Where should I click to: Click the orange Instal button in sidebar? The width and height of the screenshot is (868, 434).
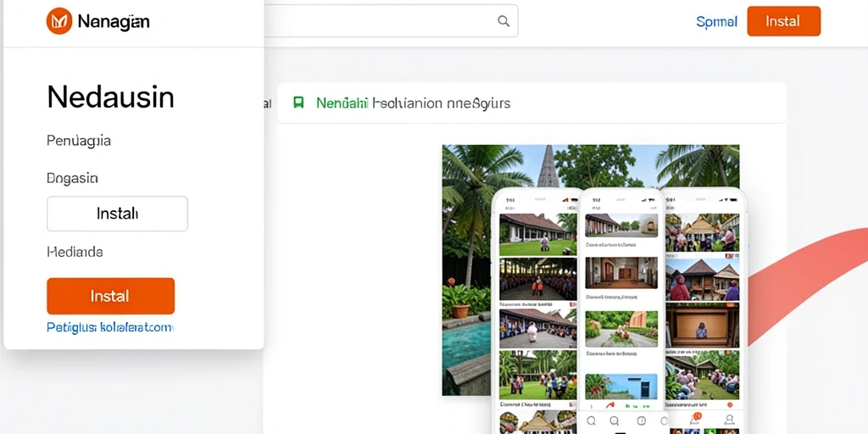coord(111,296)
